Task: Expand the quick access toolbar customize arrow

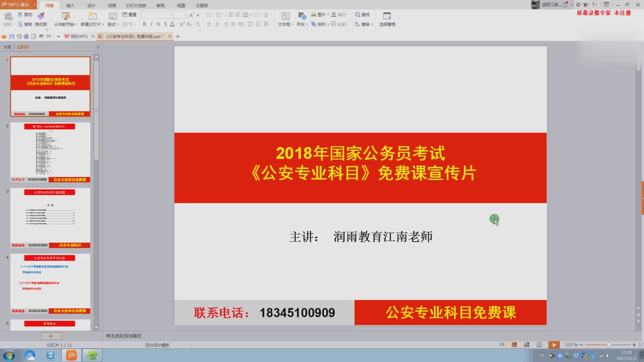Action: (58, 37)
